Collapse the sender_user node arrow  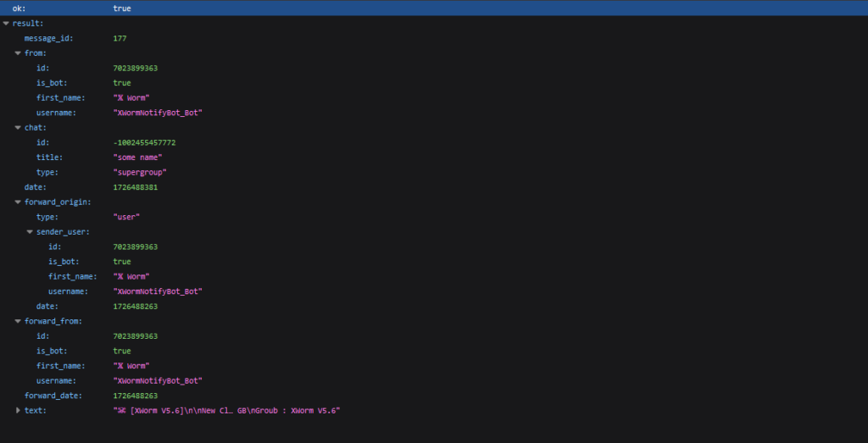click(30, 232)
